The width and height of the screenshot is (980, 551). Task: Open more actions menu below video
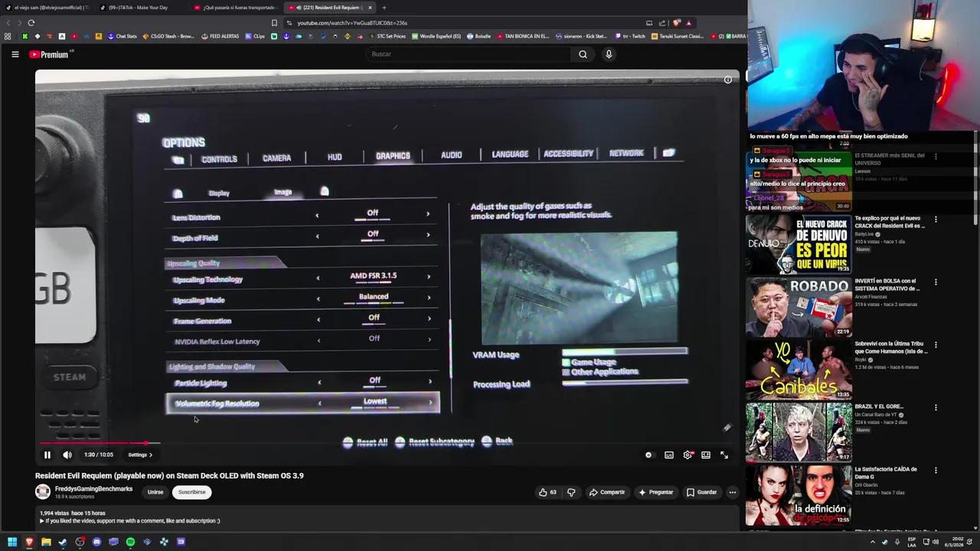coord(733,492)
